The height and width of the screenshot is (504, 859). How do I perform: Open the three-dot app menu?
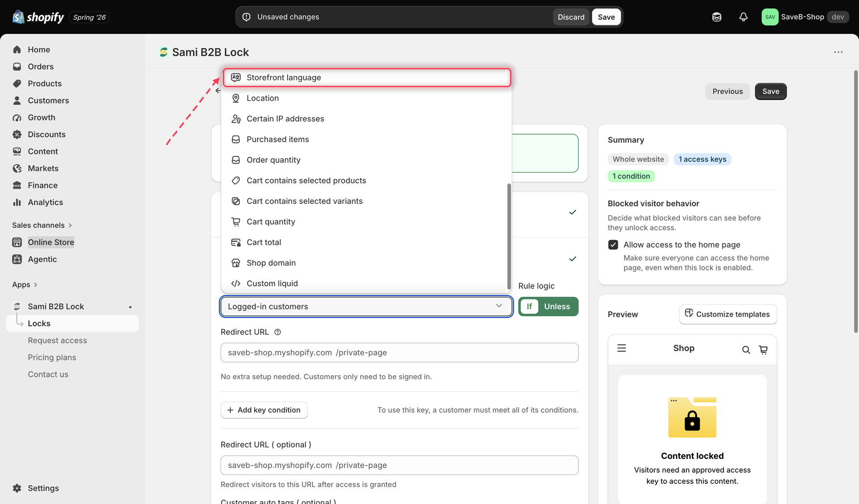(838, 52)
